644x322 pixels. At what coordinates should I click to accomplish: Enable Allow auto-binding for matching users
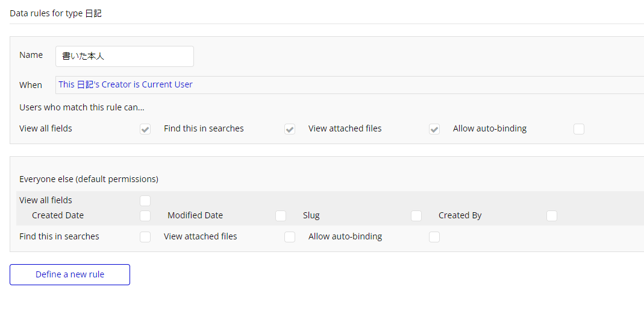[x=579, y=129]
